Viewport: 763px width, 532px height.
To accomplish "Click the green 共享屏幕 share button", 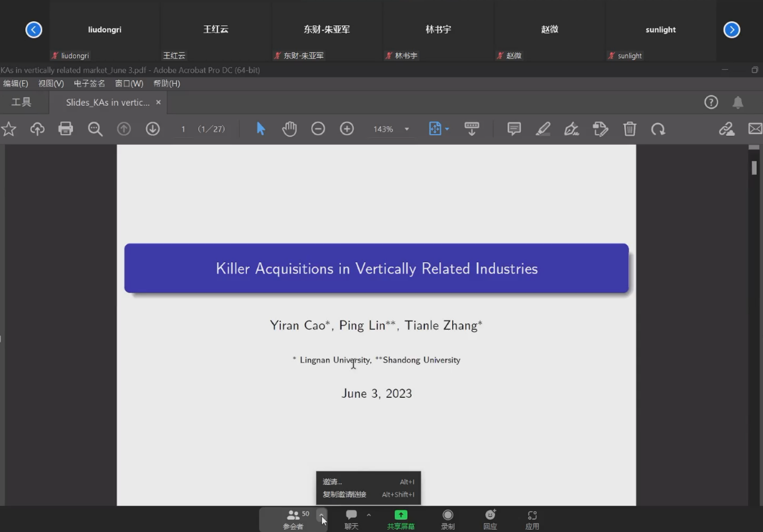I will pos(401,519).
